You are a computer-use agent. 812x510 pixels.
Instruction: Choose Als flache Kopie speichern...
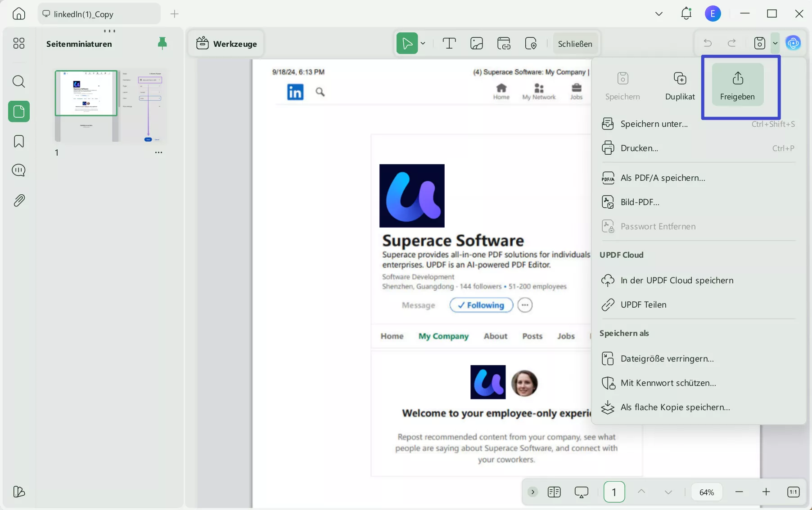(x=698, y=407)
